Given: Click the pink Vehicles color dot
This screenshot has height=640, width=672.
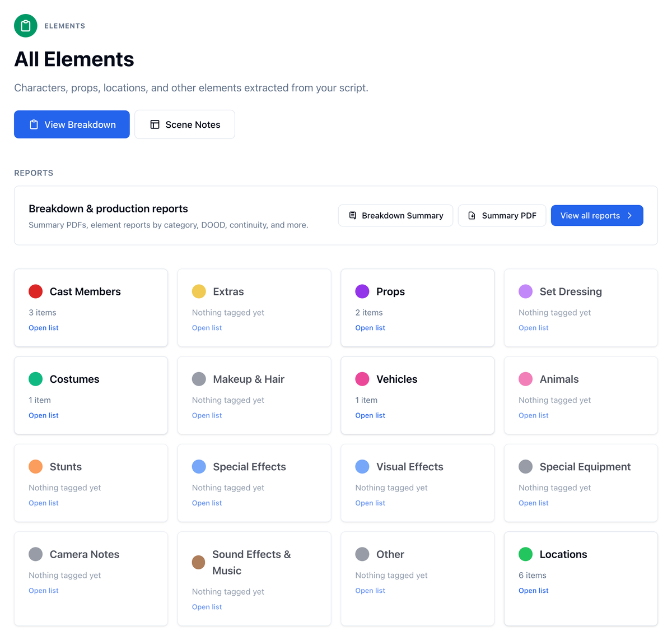Looking at the screenshot, I should [362, 379].
